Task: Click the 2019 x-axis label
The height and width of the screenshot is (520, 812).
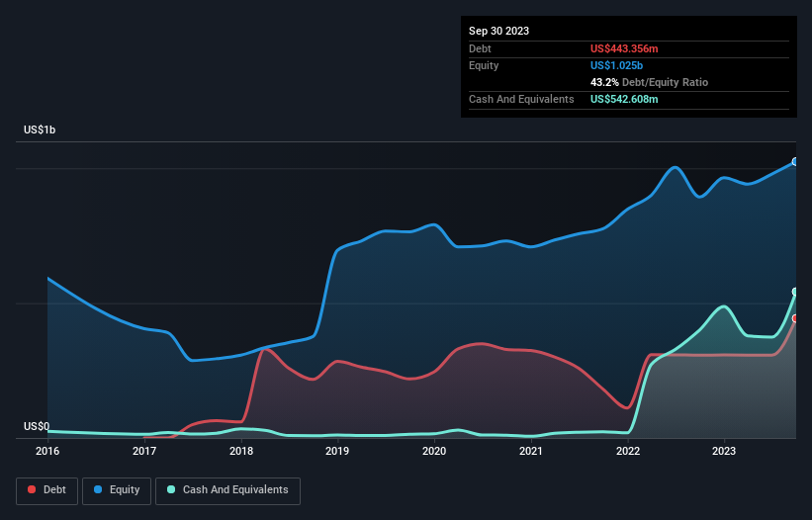Action: pyautogui.click(x=337, y=451)
